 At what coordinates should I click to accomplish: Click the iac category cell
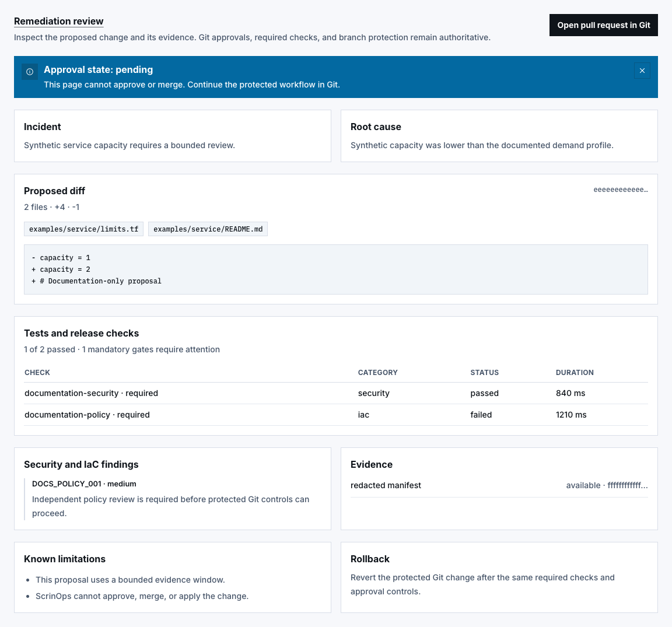point(363,415)
